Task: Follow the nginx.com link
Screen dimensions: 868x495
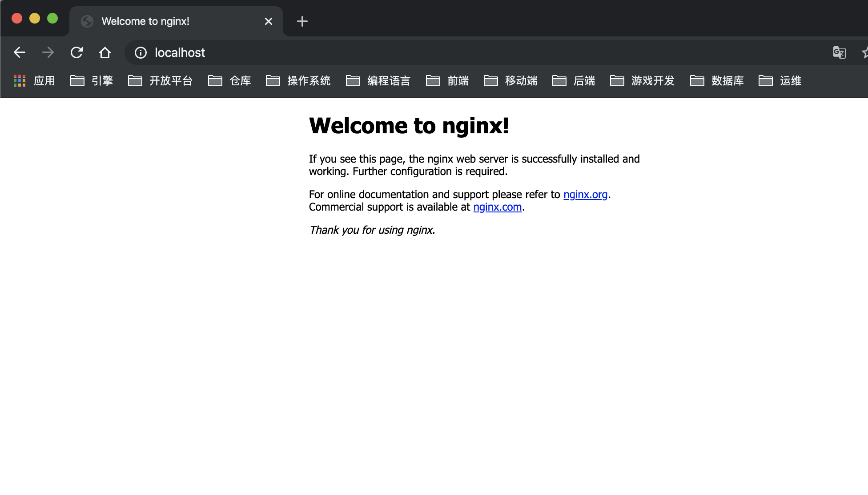Action: point(497,207)
